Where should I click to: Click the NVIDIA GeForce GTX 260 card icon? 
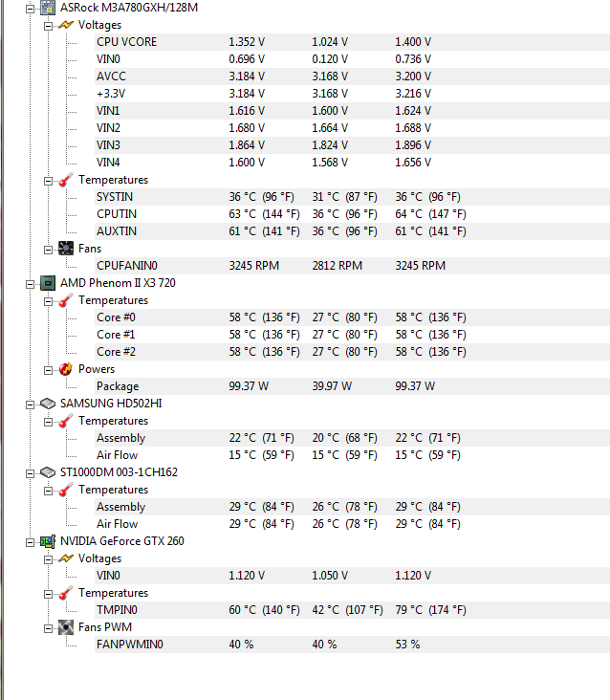(47, 541)
